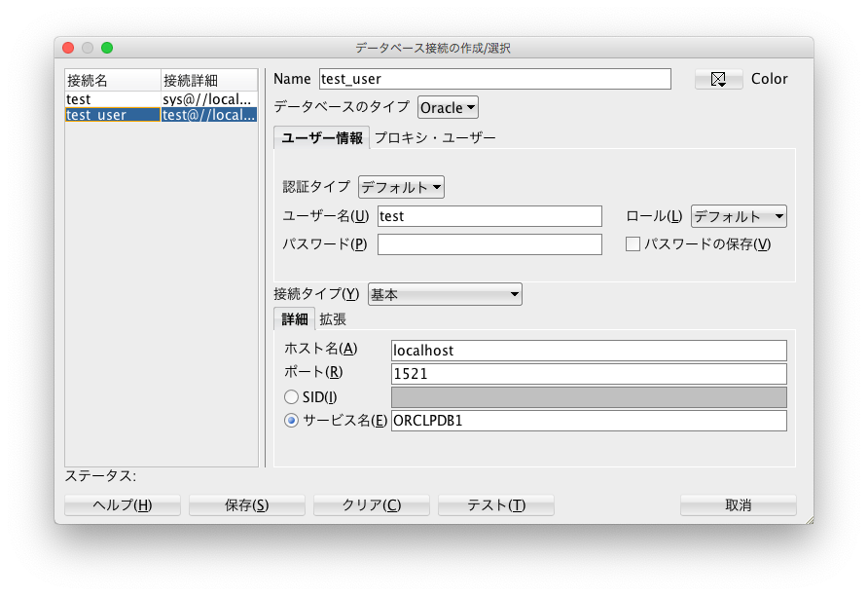
Task: Switch to the プロキシ・ユーザー tab
Action: pos(435,138)
